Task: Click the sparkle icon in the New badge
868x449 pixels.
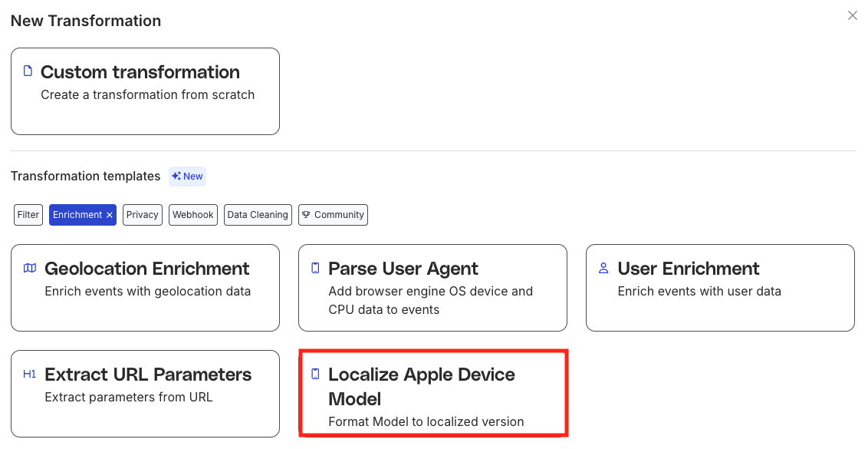Action: pyautogui.click(x=176, y=177)
